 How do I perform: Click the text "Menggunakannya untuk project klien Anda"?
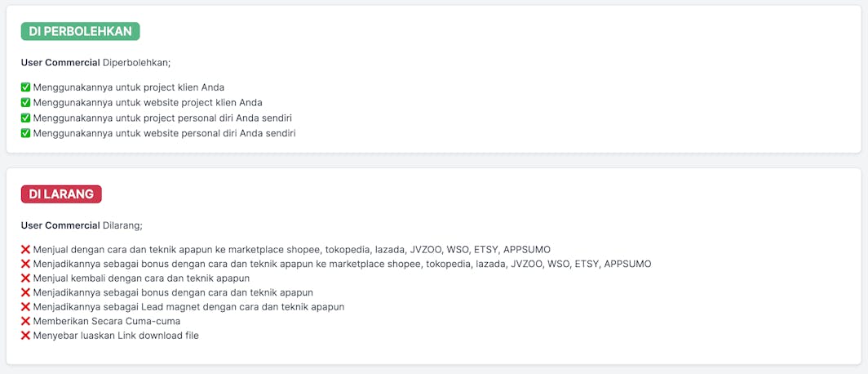(x=128, y=87)
